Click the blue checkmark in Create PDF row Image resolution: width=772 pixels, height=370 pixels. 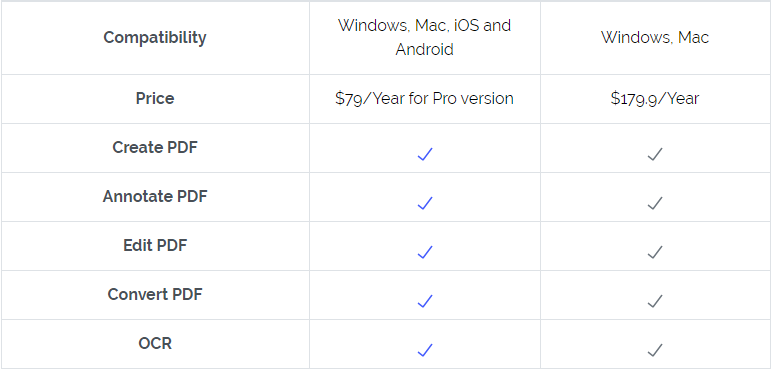[x=424, y=154]
